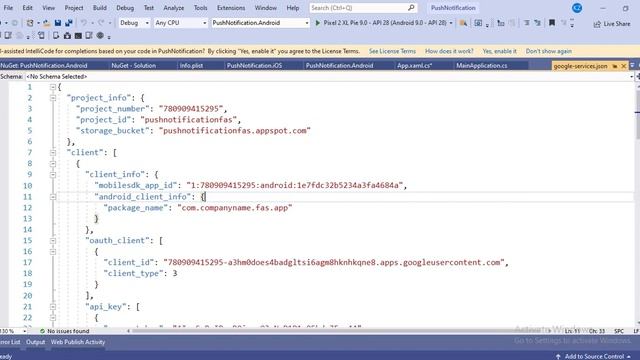Switch to the App.xaml.cs tab

coord(415,66)
